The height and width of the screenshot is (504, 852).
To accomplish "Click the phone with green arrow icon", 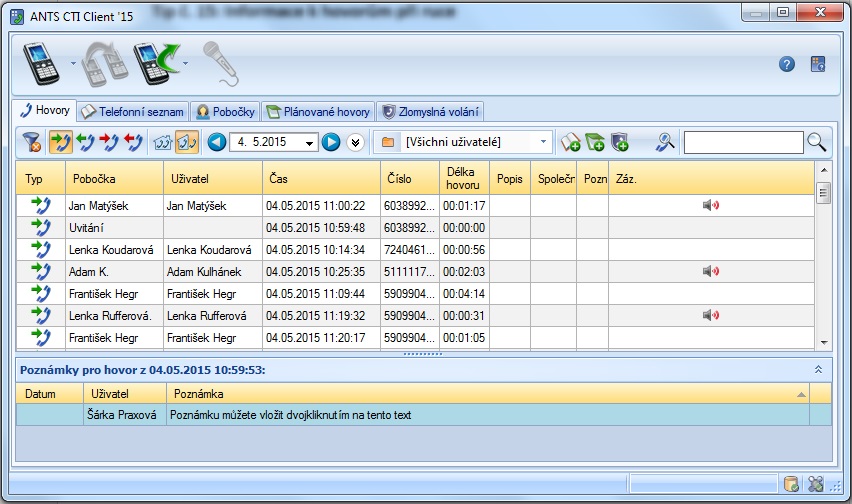I will click(156, 64).
